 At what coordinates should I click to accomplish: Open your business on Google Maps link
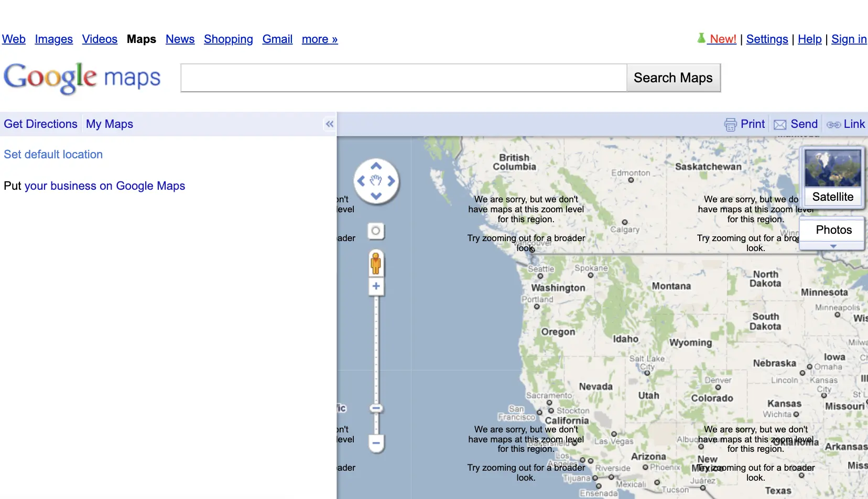[105, 186]
